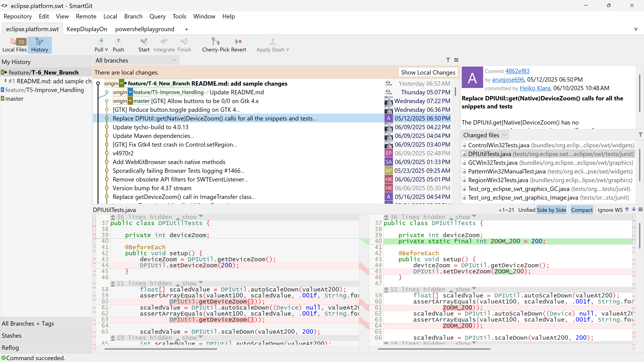Open Heiko Klare committer link
This screenshot has width=644, height=362.
point(535,88)
